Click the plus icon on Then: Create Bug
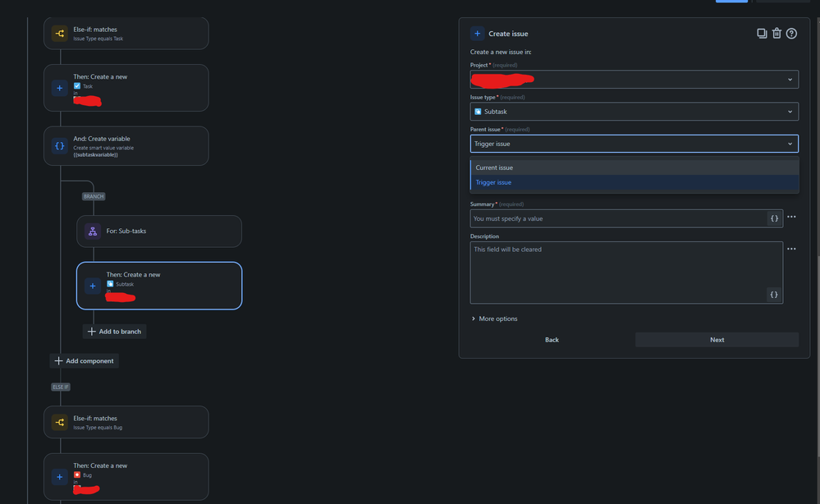 [x=59, y=476]
